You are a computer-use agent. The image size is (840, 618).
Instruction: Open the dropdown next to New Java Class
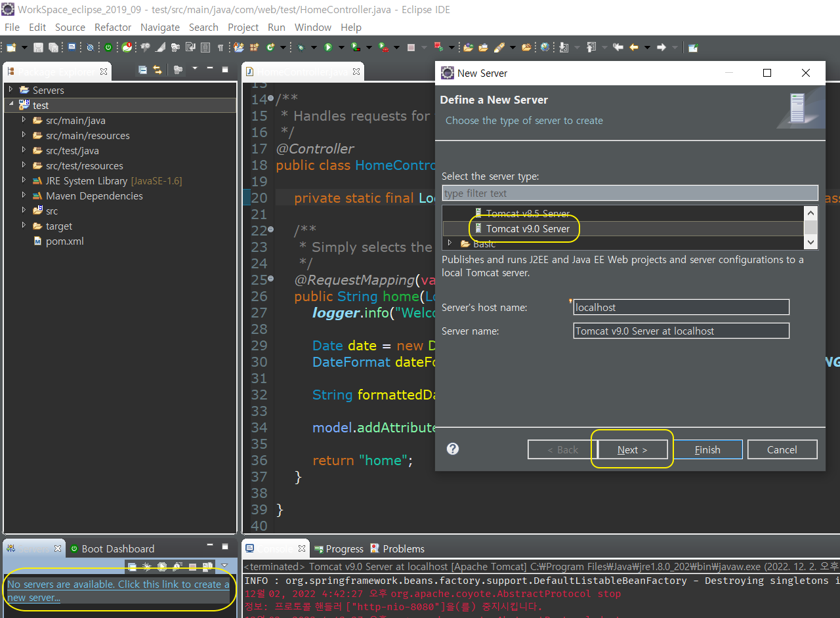283,47
